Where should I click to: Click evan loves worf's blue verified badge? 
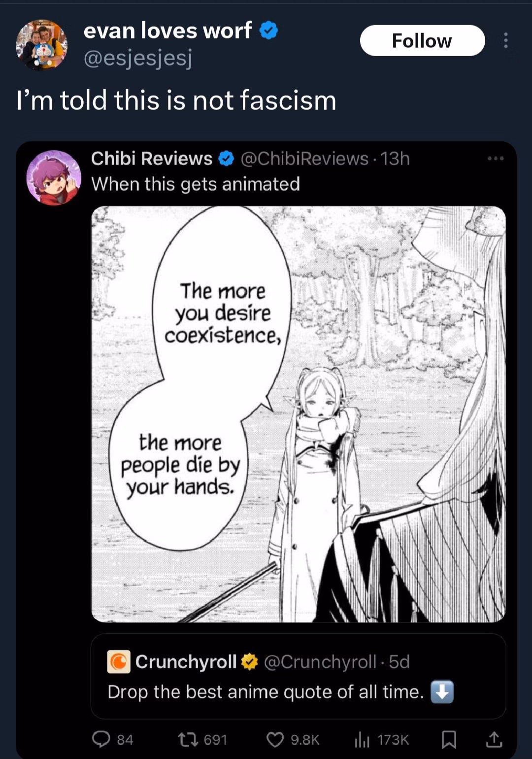pyautogui.click(x=268, y=31)
